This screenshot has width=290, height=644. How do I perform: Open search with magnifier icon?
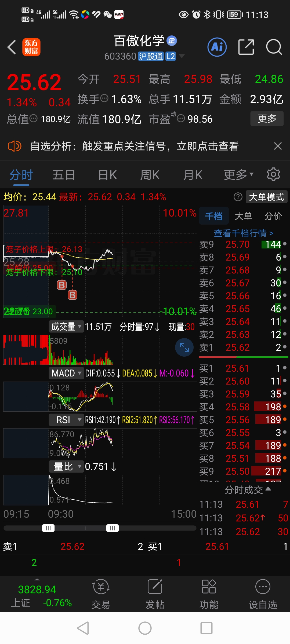tap(274, 47)
